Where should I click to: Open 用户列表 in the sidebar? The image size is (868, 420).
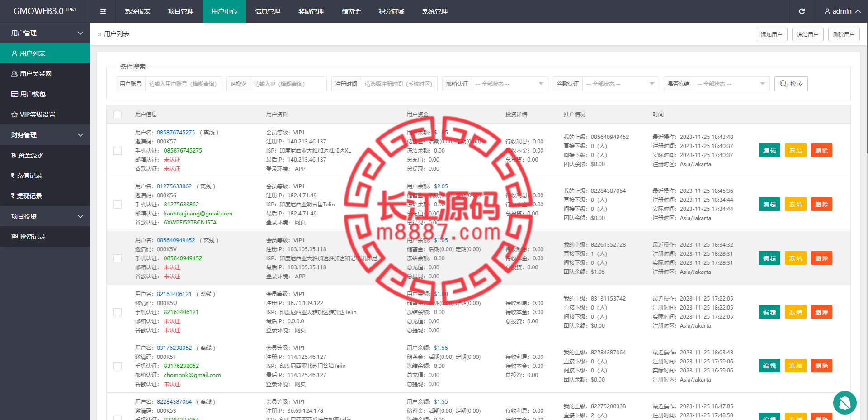coord(45,53)
